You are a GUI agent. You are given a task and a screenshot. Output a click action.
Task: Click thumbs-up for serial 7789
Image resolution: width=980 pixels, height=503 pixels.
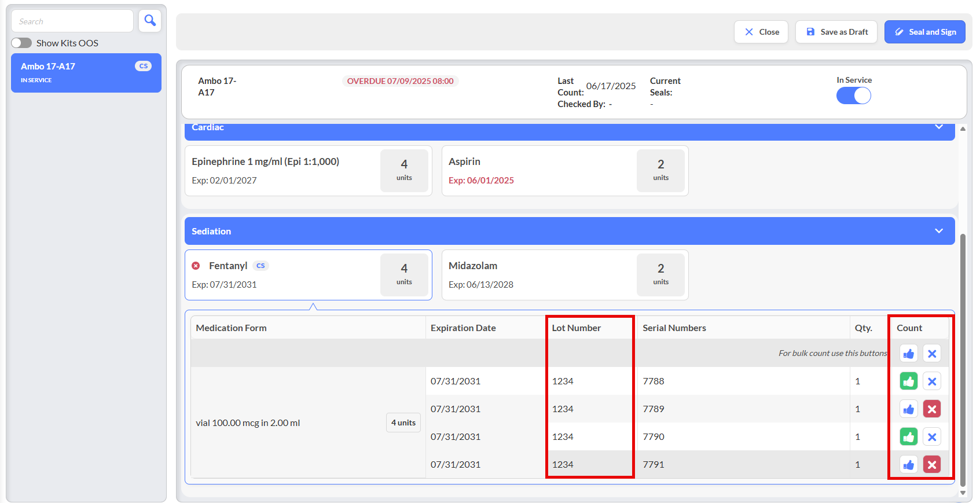click(x=909, y=409)
